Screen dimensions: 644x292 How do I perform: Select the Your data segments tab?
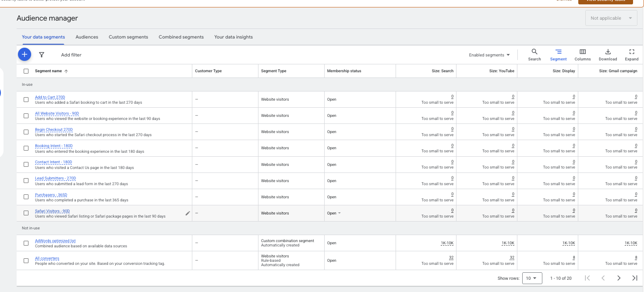(43, 37)
